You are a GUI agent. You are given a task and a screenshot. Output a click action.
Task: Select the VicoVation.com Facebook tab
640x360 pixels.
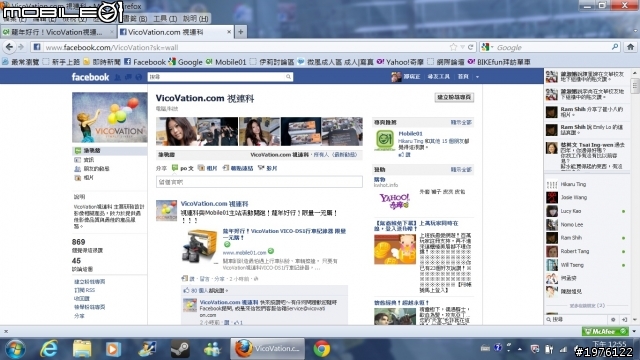(176, 32)
